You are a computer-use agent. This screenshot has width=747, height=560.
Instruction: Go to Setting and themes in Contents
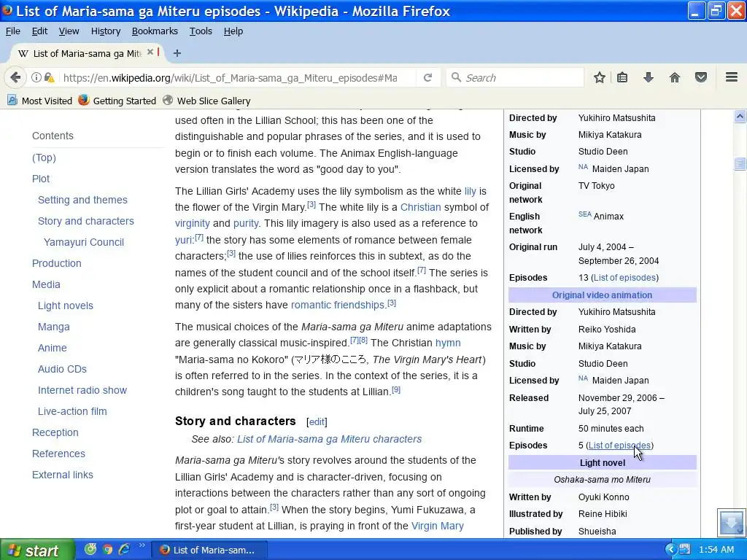82,200
